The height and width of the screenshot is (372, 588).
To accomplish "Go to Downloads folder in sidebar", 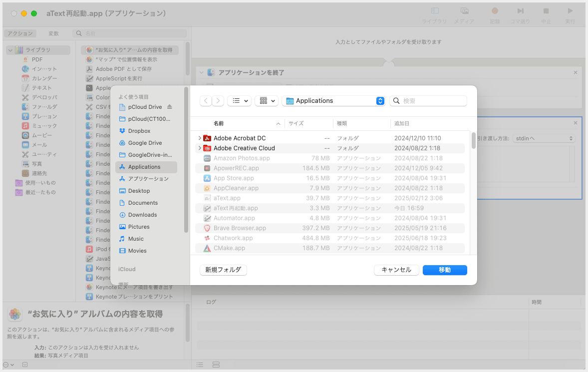I will click(x=142, y=215).
